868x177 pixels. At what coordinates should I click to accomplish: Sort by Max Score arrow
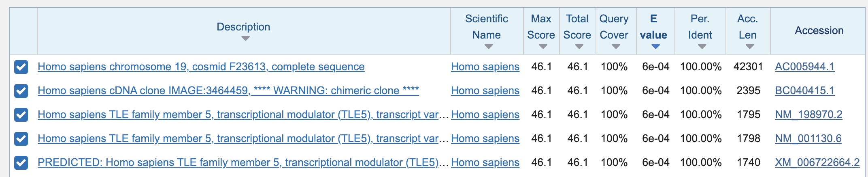point(543,47)
